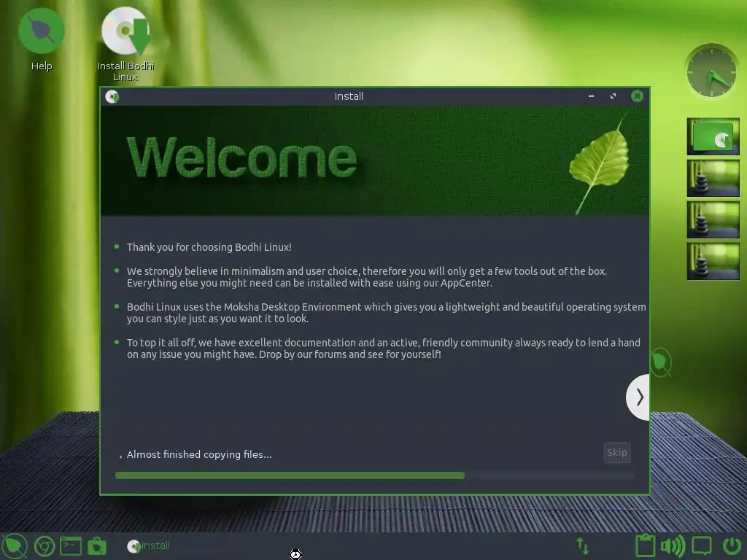Minimize the Install window
This screenshot has height=560, width=747.
click(591, 96)
